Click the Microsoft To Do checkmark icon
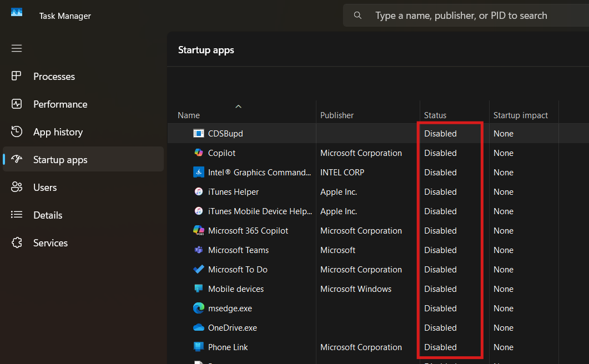Screen dimensions: 589x364 [199, 269]
